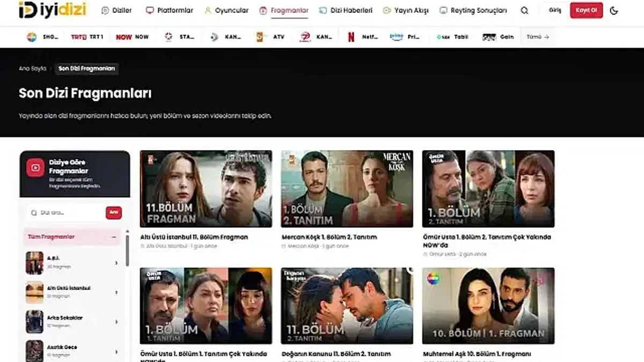Click the Asırlık Gece poster thumbnail
Screen dimensions: 644x362
34,351
